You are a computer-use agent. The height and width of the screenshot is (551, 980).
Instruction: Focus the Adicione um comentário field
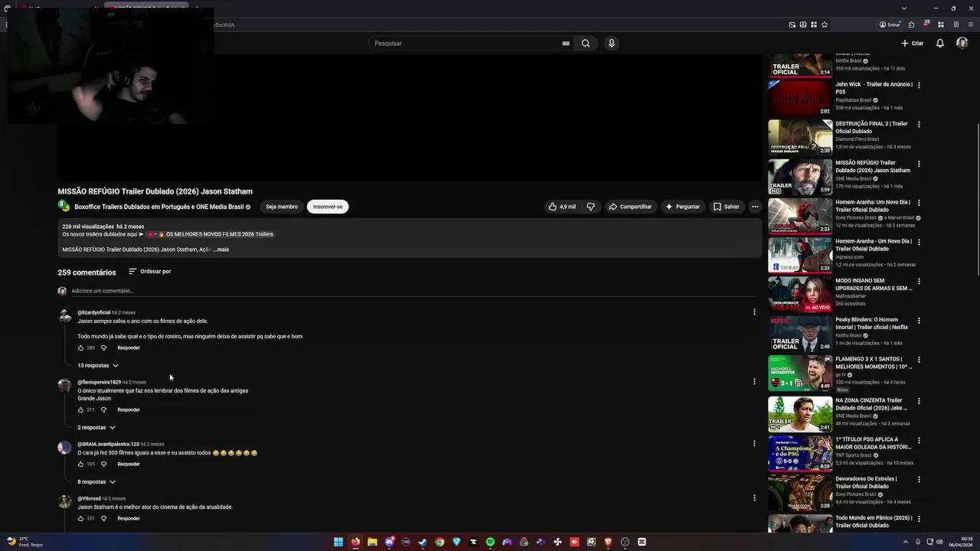413,291
